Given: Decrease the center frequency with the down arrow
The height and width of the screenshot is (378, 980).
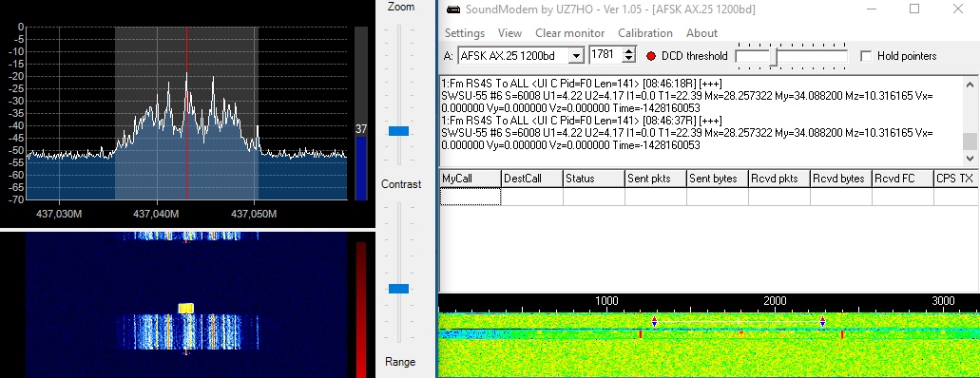Looking at the screenshot, I should coord(629,59).
